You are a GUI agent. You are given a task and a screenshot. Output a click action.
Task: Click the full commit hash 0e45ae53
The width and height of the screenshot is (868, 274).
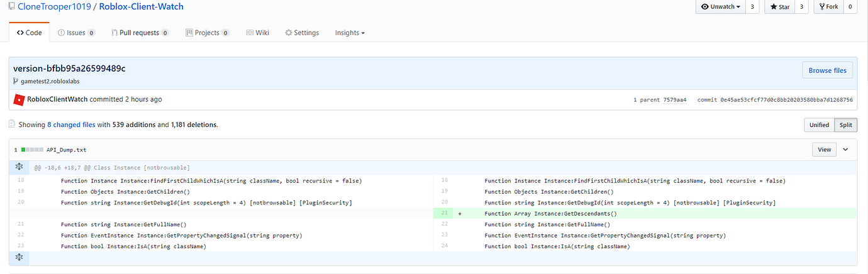point(788,100)
